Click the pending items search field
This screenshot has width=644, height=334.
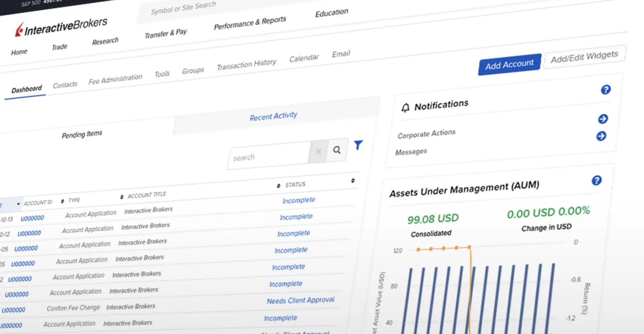point(269,156)
